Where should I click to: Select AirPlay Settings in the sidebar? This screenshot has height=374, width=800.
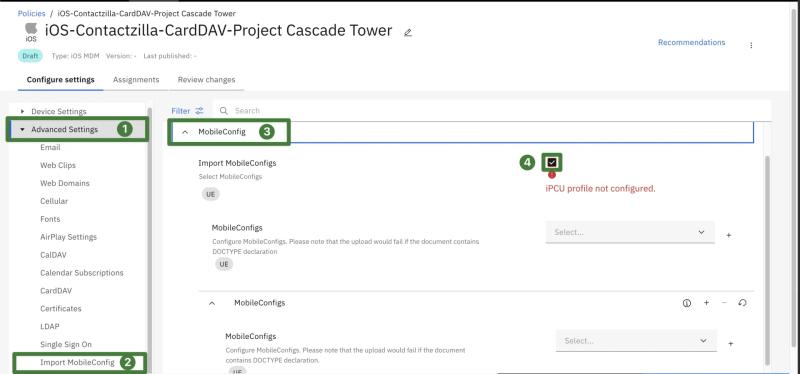click(x=68, y=237)
